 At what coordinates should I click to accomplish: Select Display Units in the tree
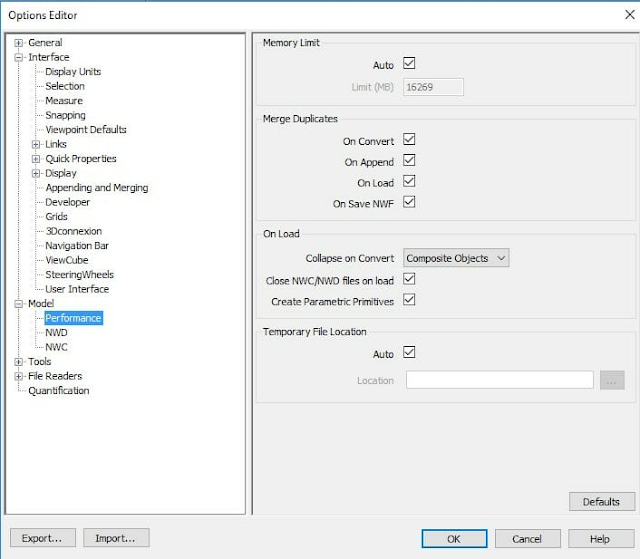pos(73,72)
